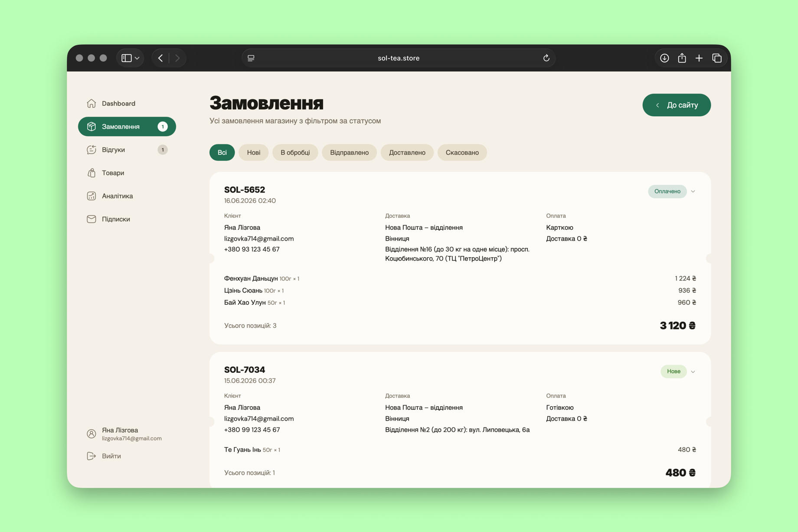Select the Всі filter tab
Screen dimensions: 798x532
point(222,153)
